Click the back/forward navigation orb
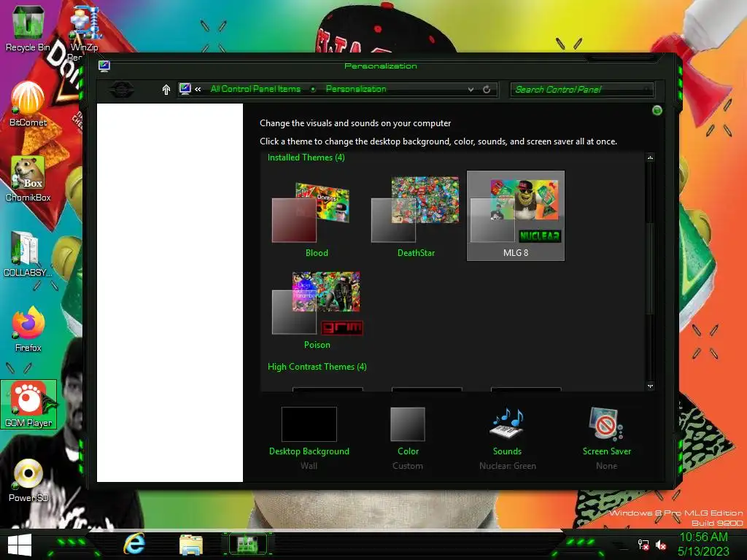 point(122,90)
